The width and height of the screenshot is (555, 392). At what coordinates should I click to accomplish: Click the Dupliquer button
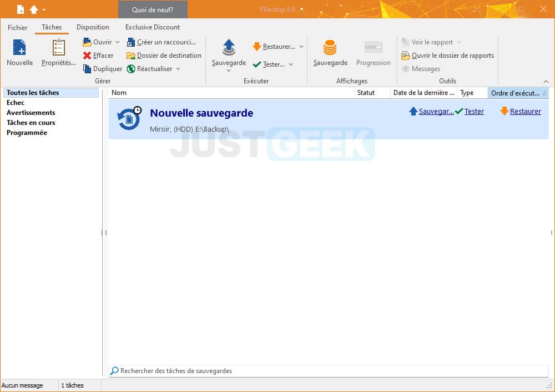point(103,69)
